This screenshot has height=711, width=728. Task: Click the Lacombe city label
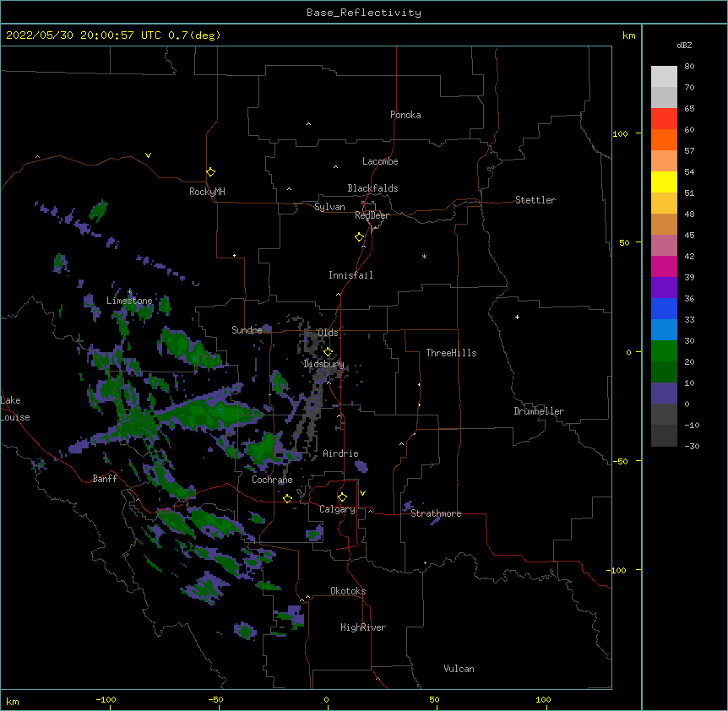(x=380, y=161)
